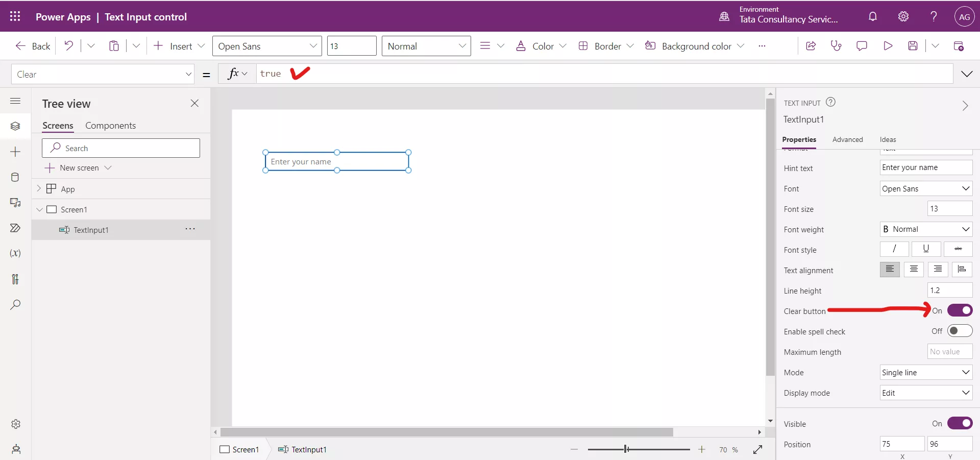The width and height of the screenshot is (980, 460).
Task: Open the Normal font weight dropdown in toolbar
Action: coord(426,46)
